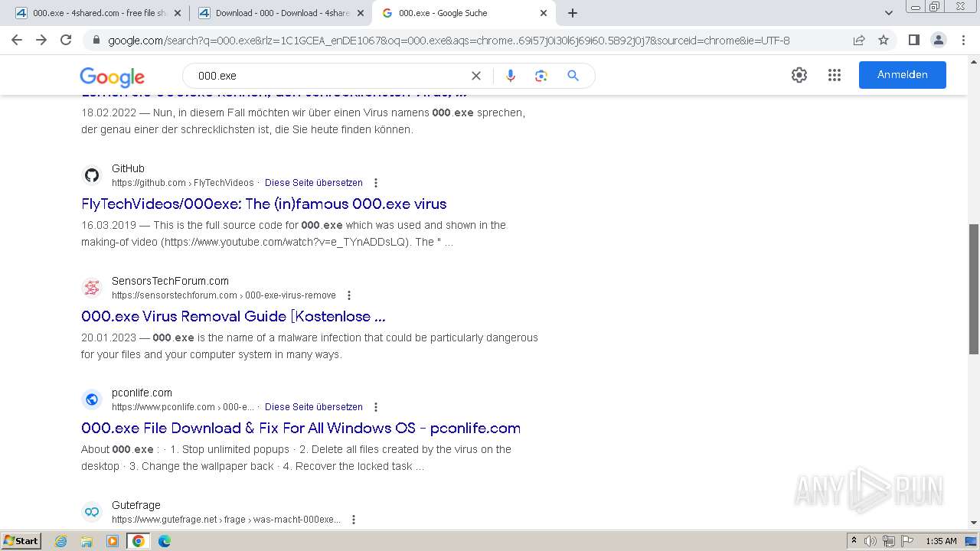Image resolution: width=980 pixels, height=551 pixels.
Task: Bookmark this tab with star icon
Action: click(884, 40)
